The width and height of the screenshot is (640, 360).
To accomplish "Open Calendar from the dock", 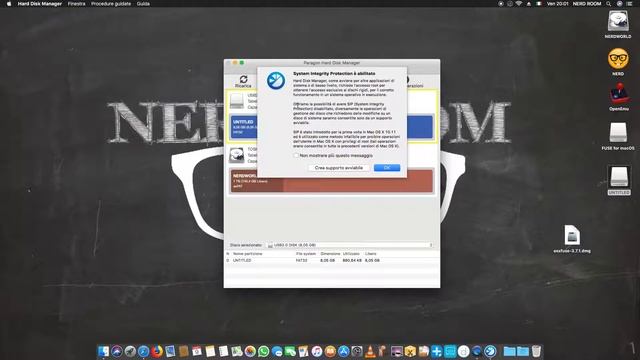I will click(x=197, y=351).
